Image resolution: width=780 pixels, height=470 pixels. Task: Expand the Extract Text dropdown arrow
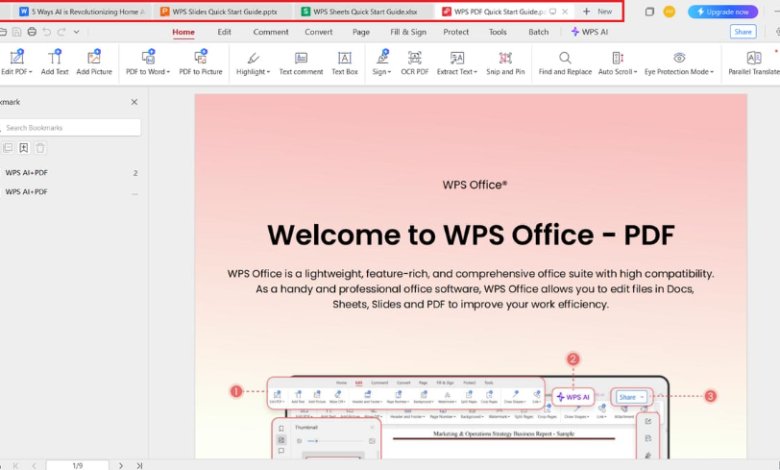tap(476, 72)
